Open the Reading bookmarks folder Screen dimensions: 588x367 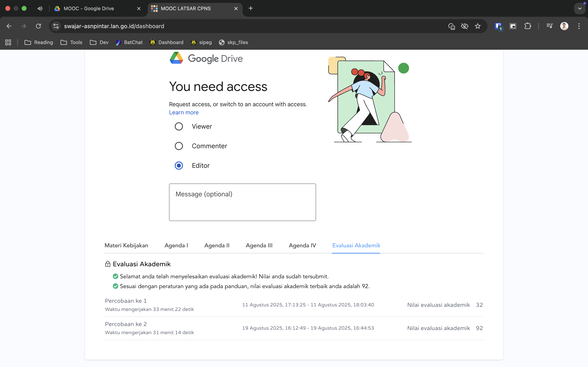[39, 42]
